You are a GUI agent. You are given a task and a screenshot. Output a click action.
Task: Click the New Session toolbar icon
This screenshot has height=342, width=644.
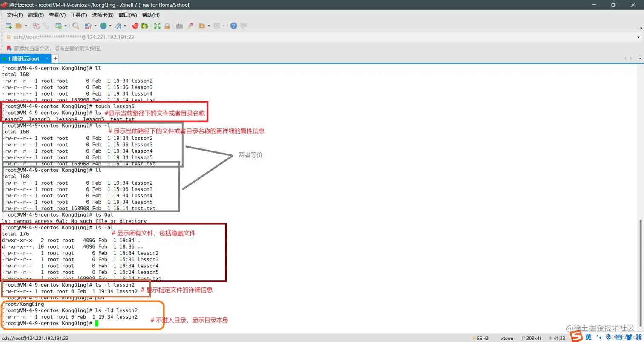9,26
